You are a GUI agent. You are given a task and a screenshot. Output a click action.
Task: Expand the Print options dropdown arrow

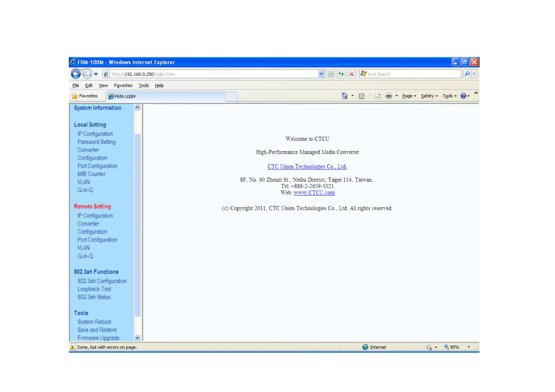pyautogui.click(x=396, y=96)
